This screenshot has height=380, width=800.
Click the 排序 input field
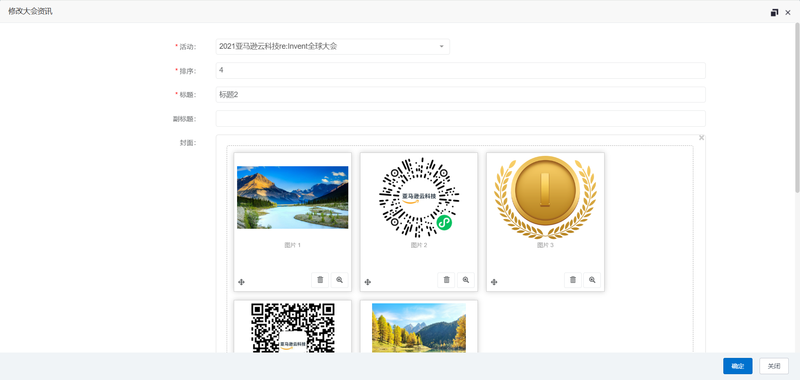[461, 70]
